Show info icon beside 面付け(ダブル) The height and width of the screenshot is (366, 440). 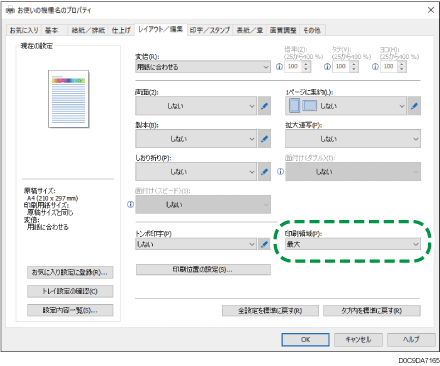tap(280, 172)
